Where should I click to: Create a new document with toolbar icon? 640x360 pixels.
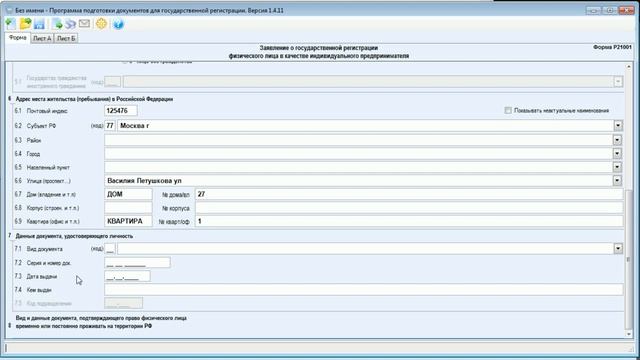pyautogui.click(x=11, y=24)
